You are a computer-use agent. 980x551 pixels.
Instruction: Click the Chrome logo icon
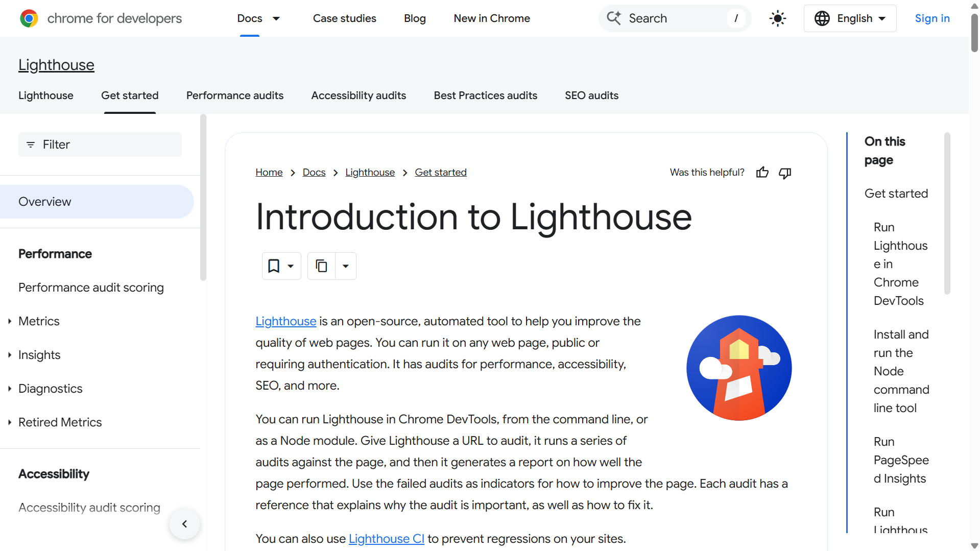[29, 18]
